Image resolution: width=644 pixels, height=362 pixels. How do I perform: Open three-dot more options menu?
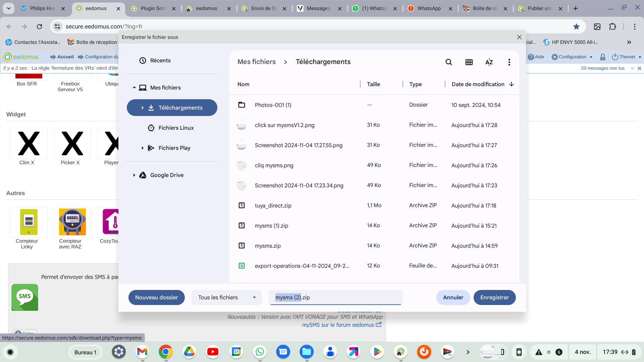[509, 62]
